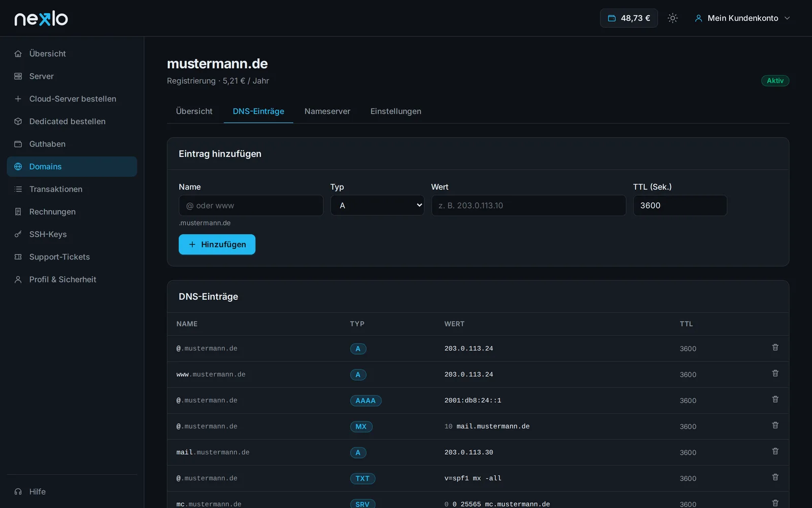The image size is (812, 508).
Task: Go to Übersicht in the sidebar
Action: click(72, 54)
